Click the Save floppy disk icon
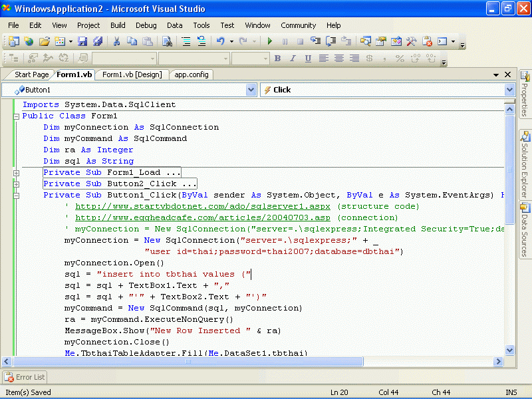This screenshot has width=532, height=399. pos(83,41)
